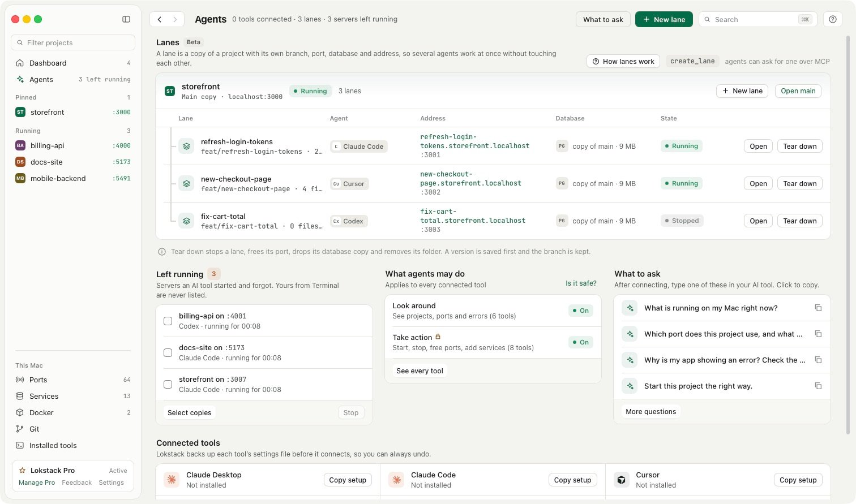
Task: Click Open main for storefront
Action: click(798, 91)
